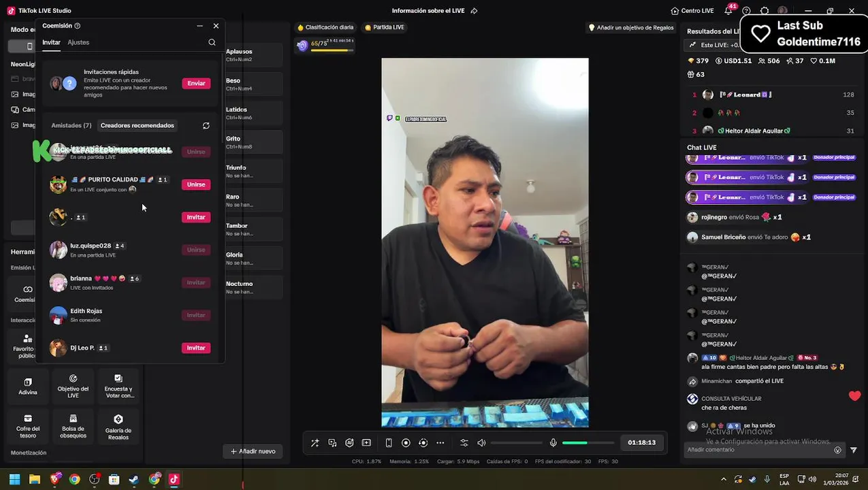Click the share arrow beside Información sobre el LIVE
This screenshot has width=868, height=490.
(474, 11)
